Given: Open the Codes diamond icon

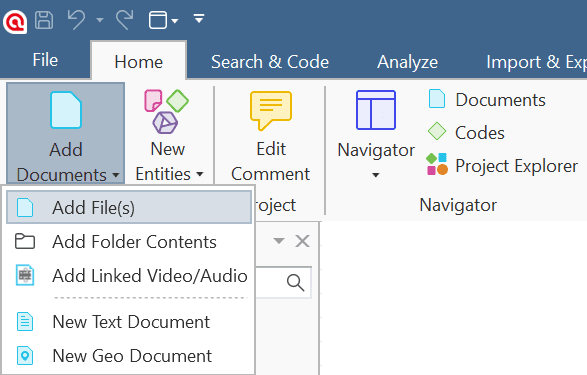Looking at the screenshot, I should coord(437,132).
